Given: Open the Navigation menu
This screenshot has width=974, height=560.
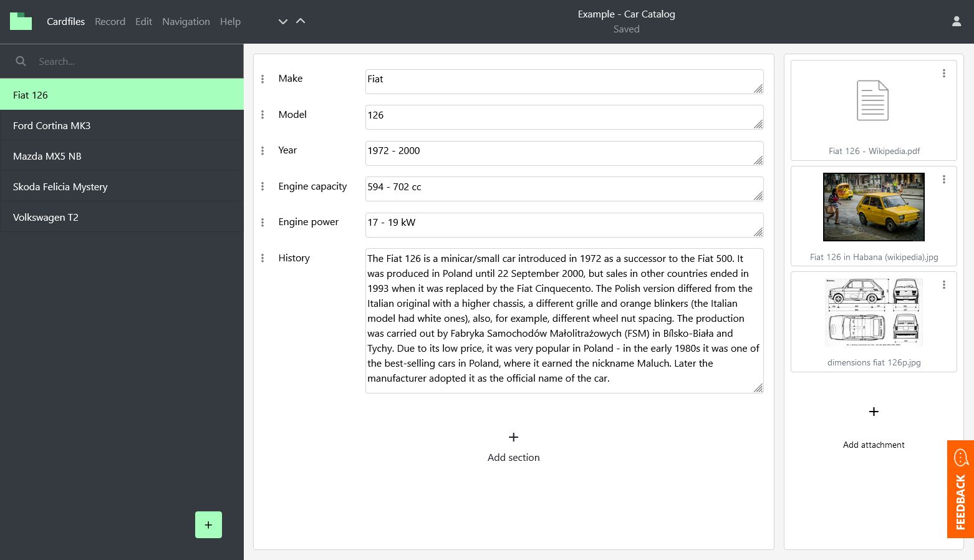Looking at the screenshot, I should pos(186,21).
